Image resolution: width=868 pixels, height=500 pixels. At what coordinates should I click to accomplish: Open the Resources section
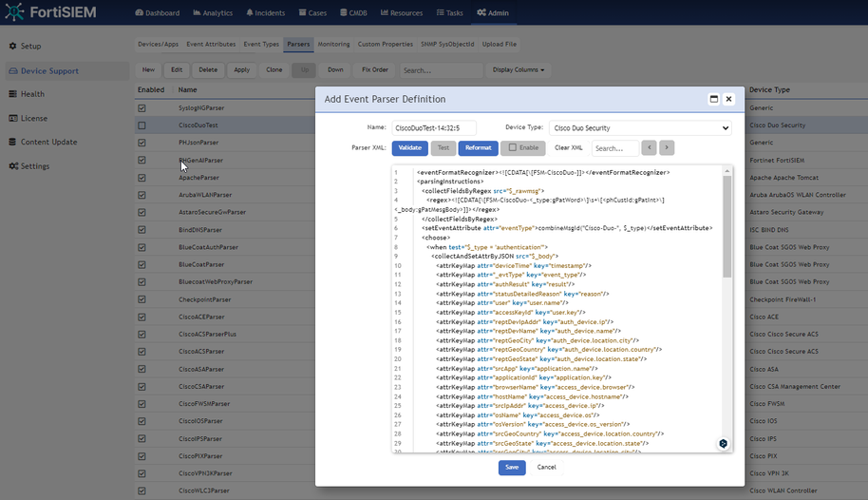click(x=402, y=12)
